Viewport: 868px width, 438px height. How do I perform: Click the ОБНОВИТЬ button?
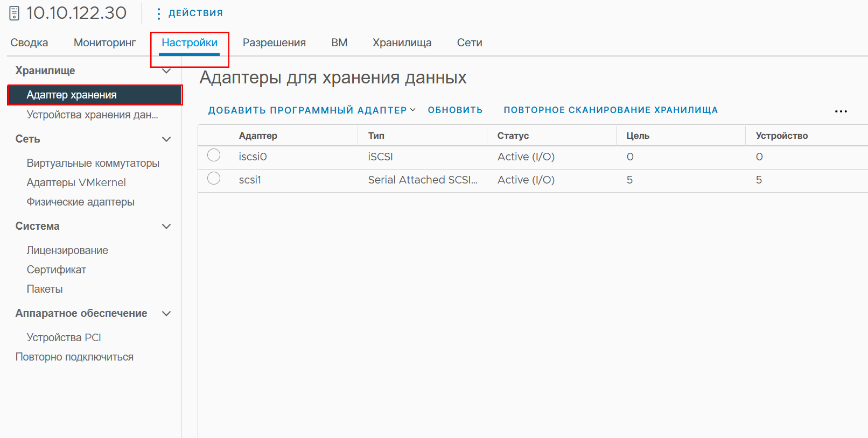455,110
